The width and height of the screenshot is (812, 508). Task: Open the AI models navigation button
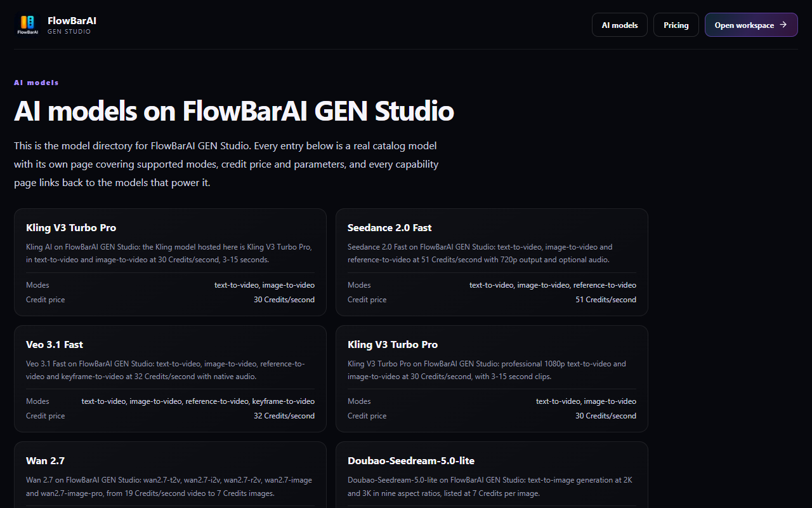[x=620, y=25]
